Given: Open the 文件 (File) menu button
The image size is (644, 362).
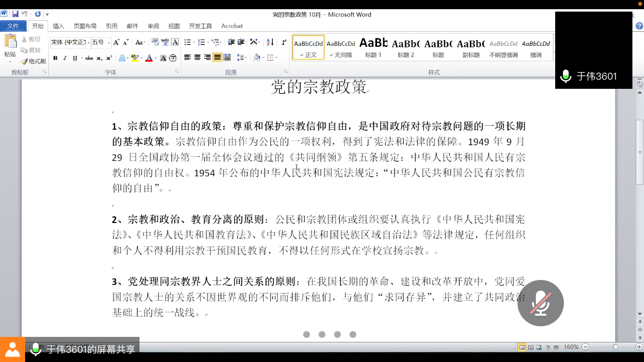Looking at the screenshot, I should point(13,26).
